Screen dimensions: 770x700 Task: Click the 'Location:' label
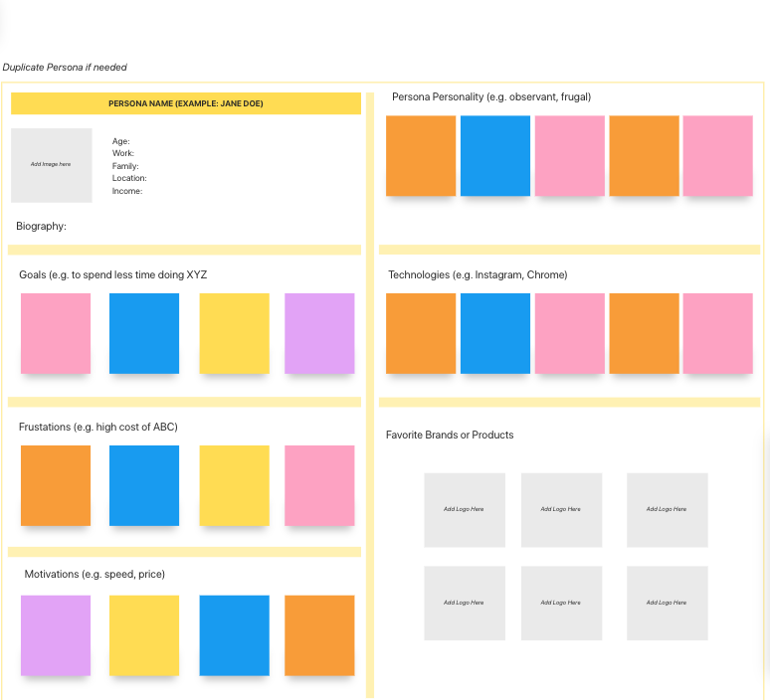(129, 178)
